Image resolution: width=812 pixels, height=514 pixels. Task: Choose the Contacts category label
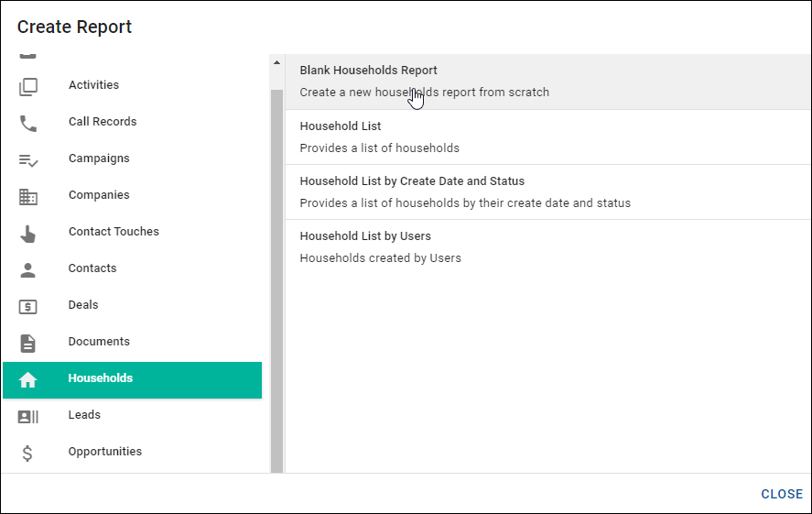[x=92, y=268]
